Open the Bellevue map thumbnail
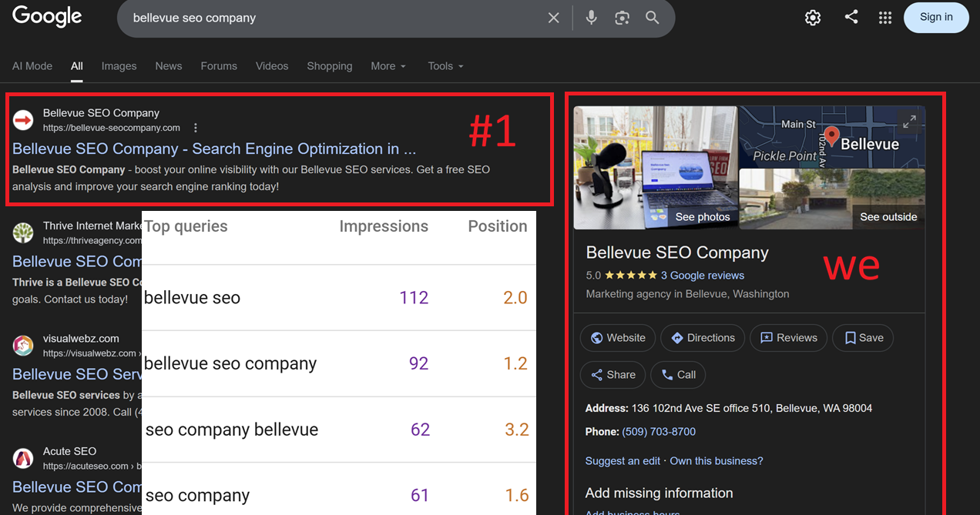 pos(832,136)
